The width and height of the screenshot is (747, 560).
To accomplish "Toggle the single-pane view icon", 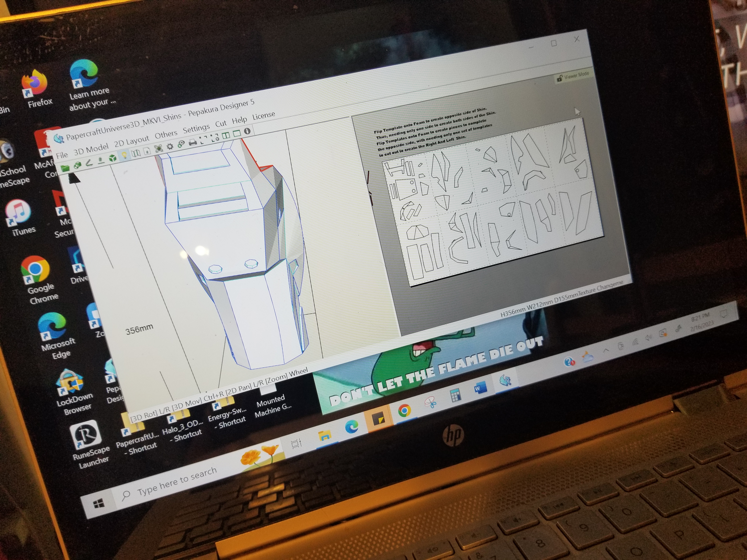I will tap(237, 133).
